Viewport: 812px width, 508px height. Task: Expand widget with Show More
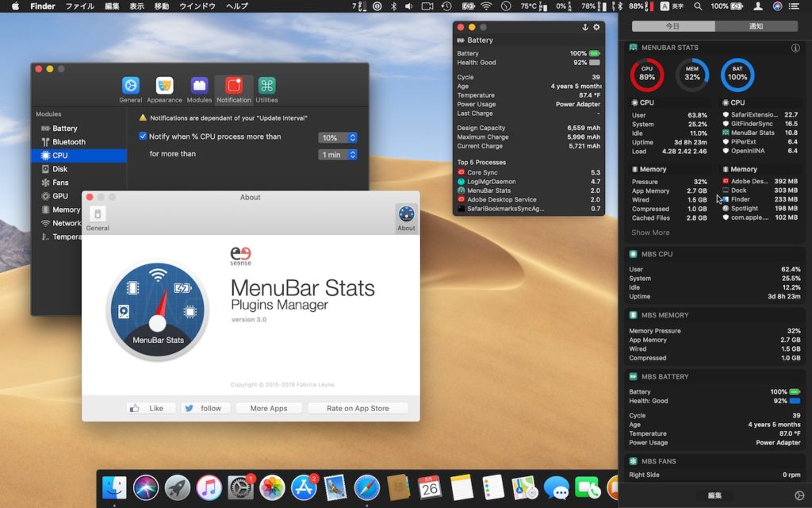[650, 233]
